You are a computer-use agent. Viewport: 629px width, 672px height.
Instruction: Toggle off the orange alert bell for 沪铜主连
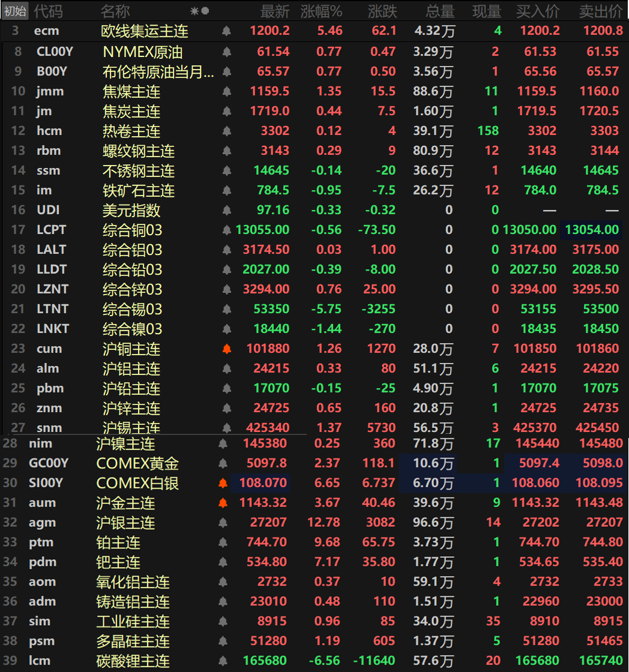226,349
